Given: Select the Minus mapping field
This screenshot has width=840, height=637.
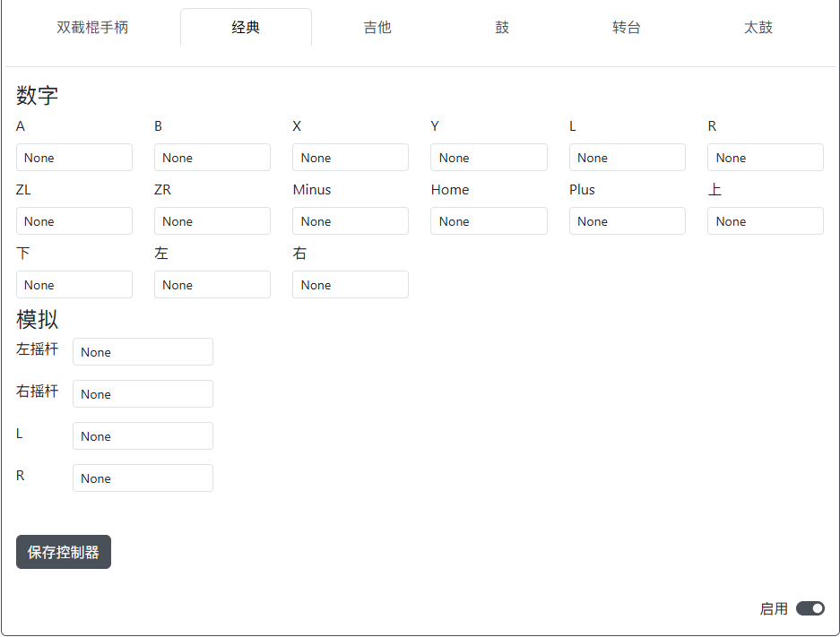Looking at the screenshot, I should coord(351,220).
